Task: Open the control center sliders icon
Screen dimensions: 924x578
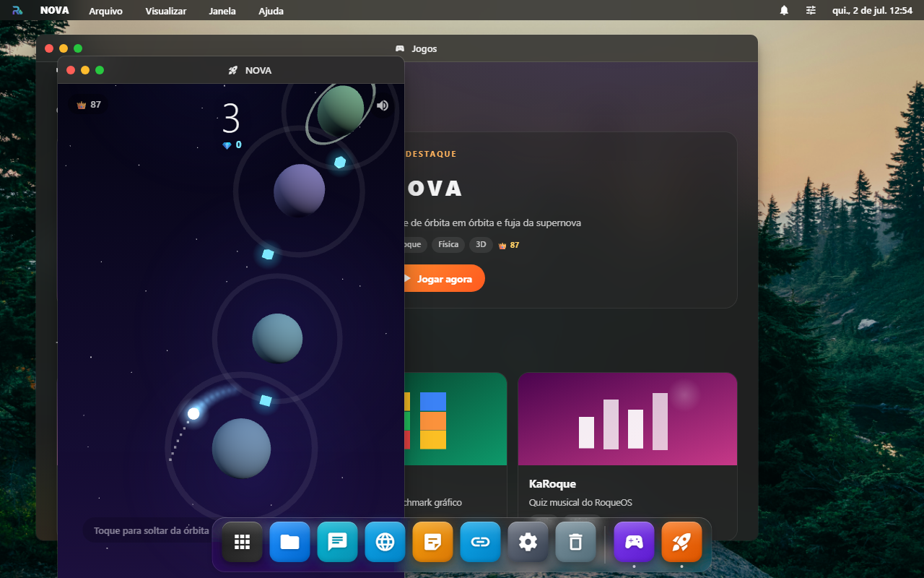Action: [811, 10]
